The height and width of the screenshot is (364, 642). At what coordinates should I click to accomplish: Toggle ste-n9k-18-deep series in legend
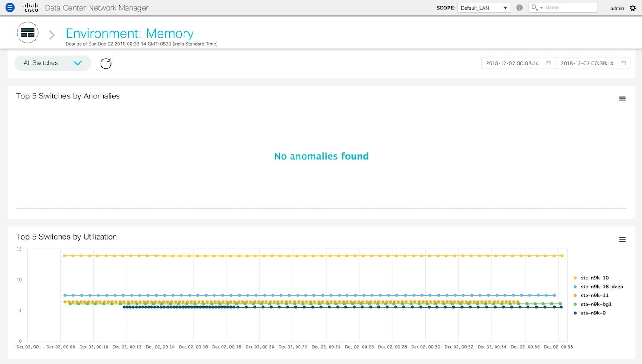pos(601,287)
